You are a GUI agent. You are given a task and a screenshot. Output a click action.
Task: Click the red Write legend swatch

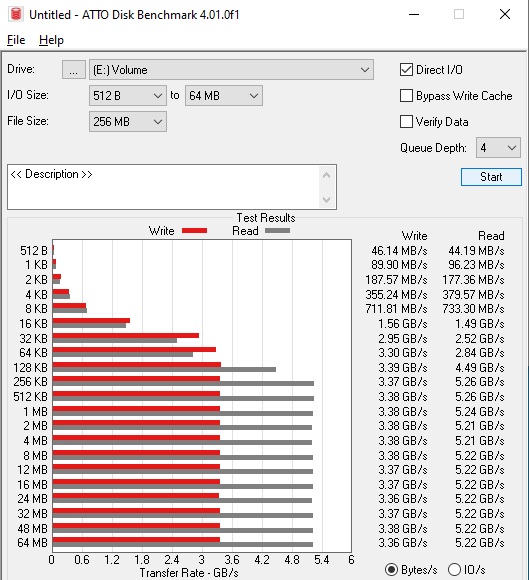click(x=194, y=231)
